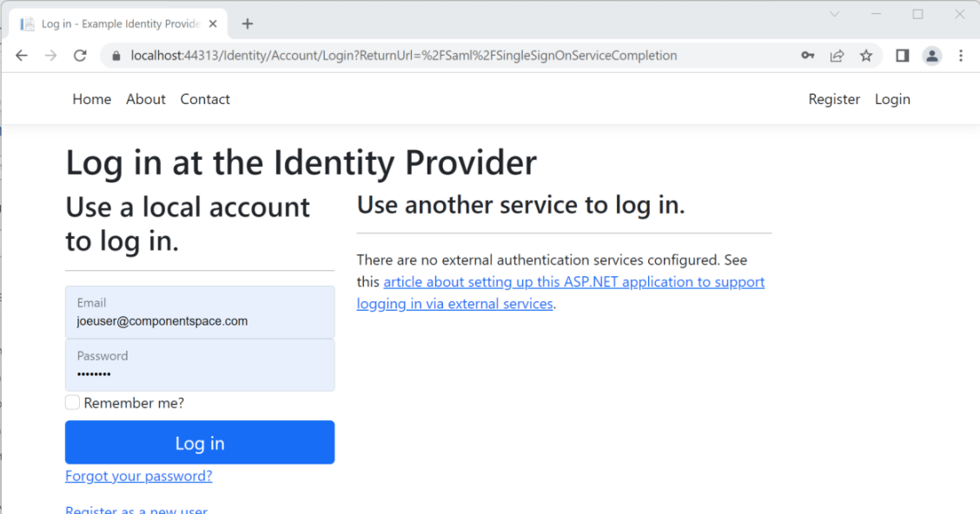980x514 pixels.
Task: Open the side panel icon
Action: pos(902,55)
